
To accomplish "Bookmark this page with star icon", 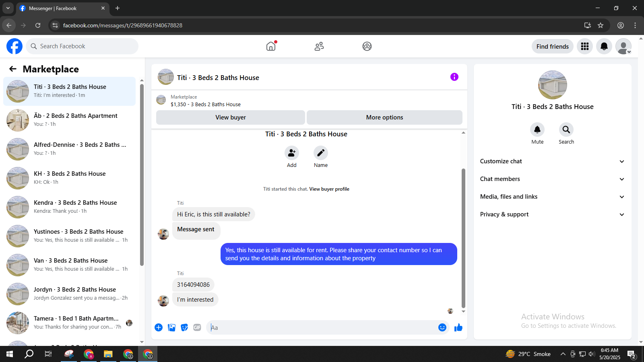I will coord(601,25).
